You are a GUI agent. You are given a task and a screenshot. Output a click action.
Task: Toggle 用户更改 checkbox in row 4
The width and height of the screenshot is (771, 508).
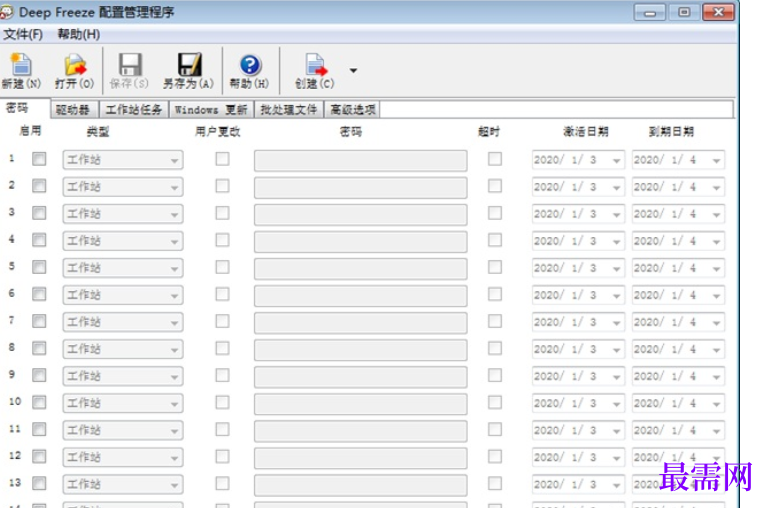(222, 240)
